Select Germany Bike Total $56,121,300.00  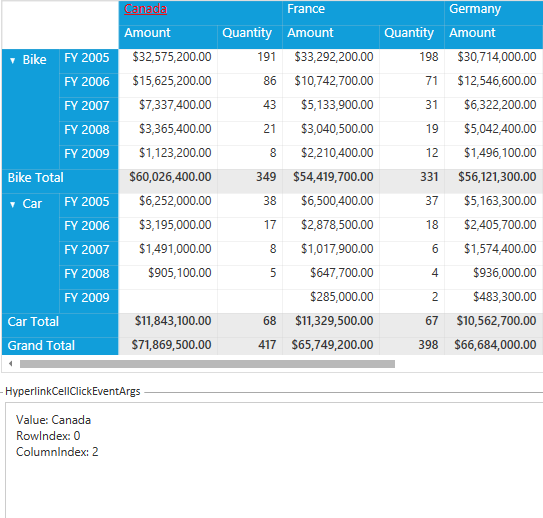[494, 181]
